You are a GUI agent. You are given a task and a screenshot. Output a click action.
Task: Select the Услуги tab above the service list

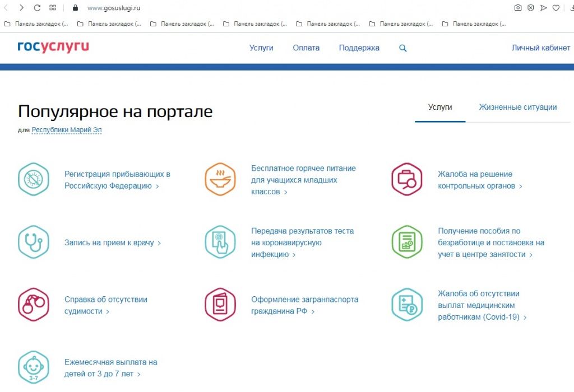(x=439, y=107)
